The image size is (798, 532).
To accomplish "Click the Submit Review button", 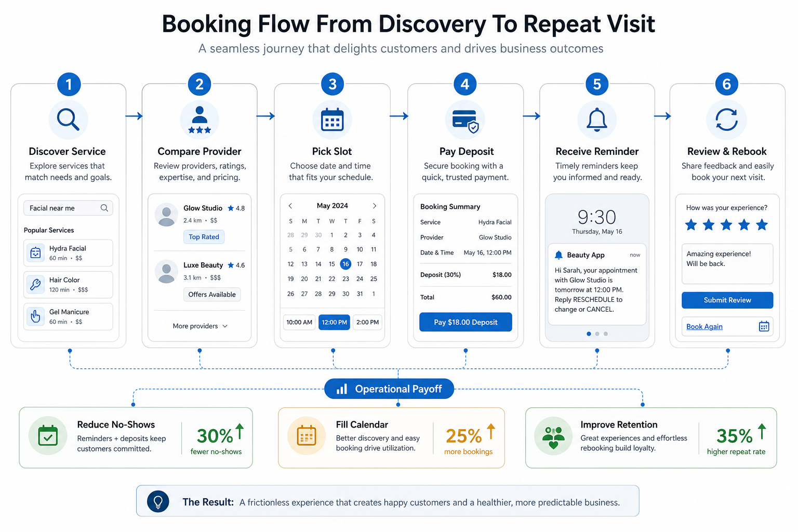I will coord(727,300).
